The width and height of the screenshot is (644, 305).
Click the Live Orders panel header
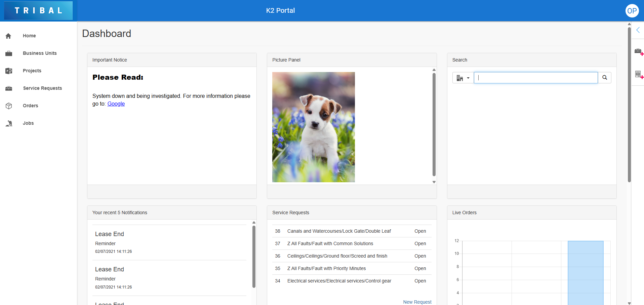coord(532,213)
